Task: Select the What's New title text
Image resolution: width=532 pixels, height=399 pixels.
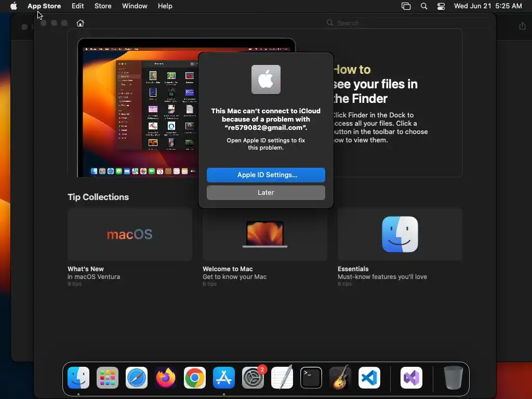Action: pyautogui.click(x=86, y=269)
